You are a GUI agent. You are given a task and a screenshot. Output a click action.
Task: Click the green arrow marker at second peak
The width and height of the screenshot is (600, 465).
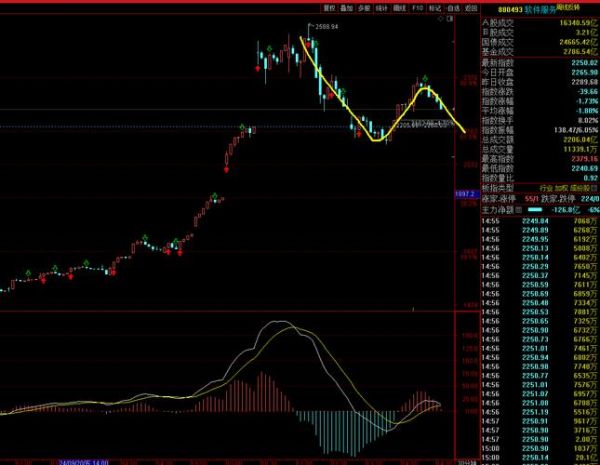426,78
